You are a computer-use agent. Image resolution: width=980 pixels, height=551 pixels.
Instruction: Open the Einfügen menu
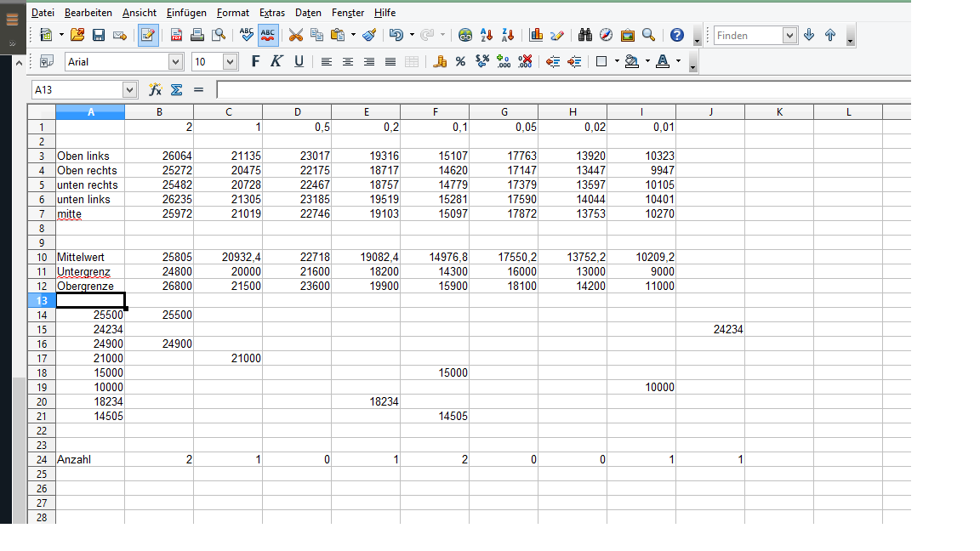coord(186,13)
